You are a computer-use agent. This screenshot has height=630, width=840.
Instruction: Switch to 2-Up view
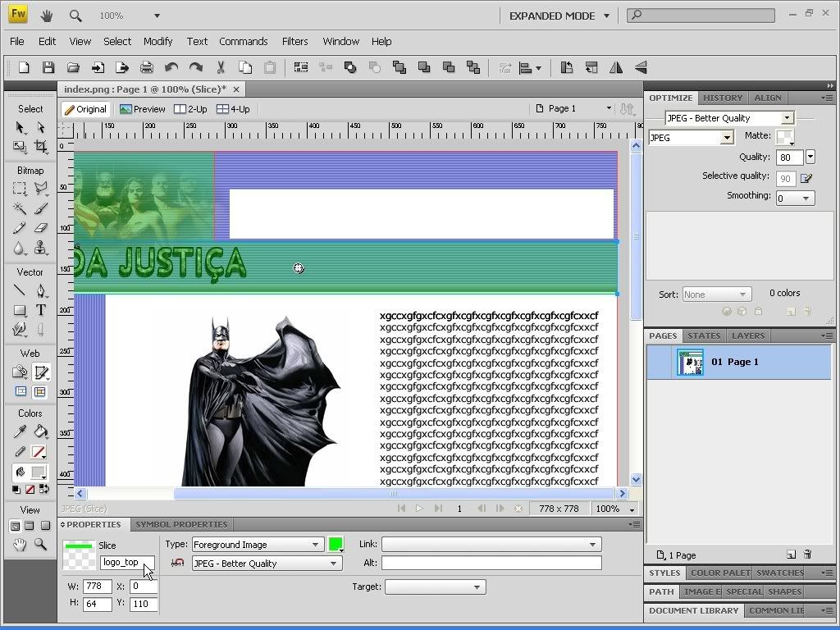click(x=190, y=109)
